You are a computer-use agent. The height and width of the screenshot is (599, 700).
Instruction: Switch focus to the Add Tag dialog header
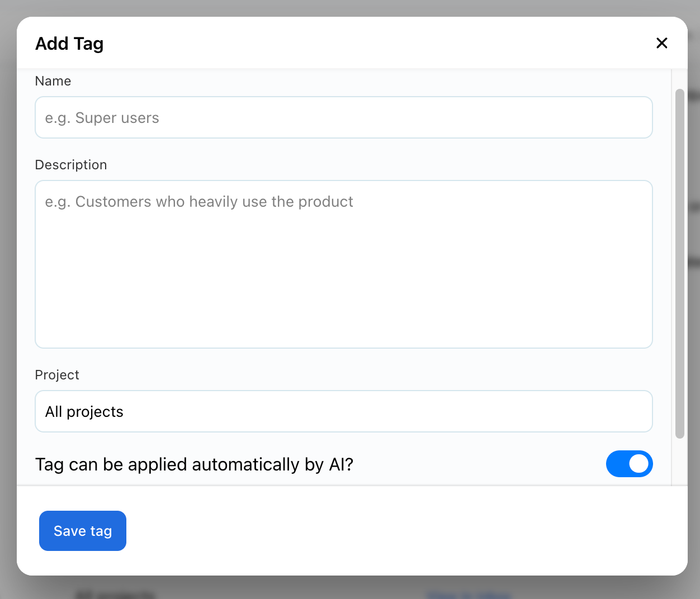(x=69, y=43)
